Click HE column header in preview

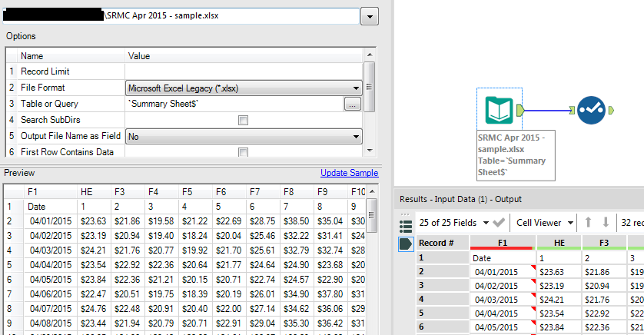94,192
